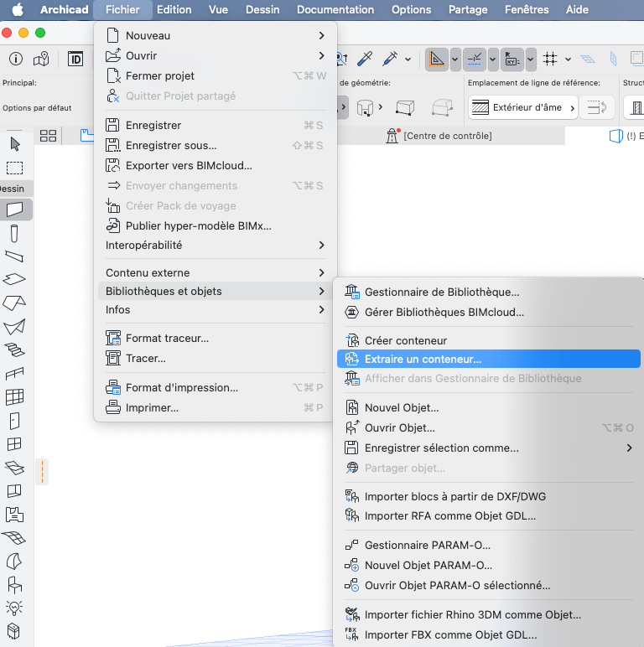Choose Gérer Bibliothèques BIMcloud…
Screen dimensions: 644x647
pyautogui.click(x=489, y=313)
